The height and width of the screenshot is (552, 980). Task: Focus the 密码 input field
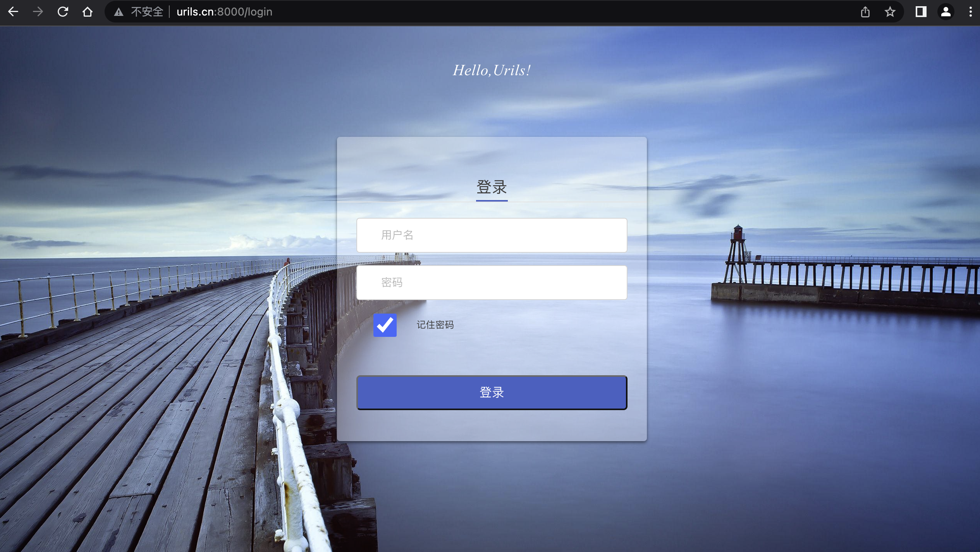[x=492, y=282]
